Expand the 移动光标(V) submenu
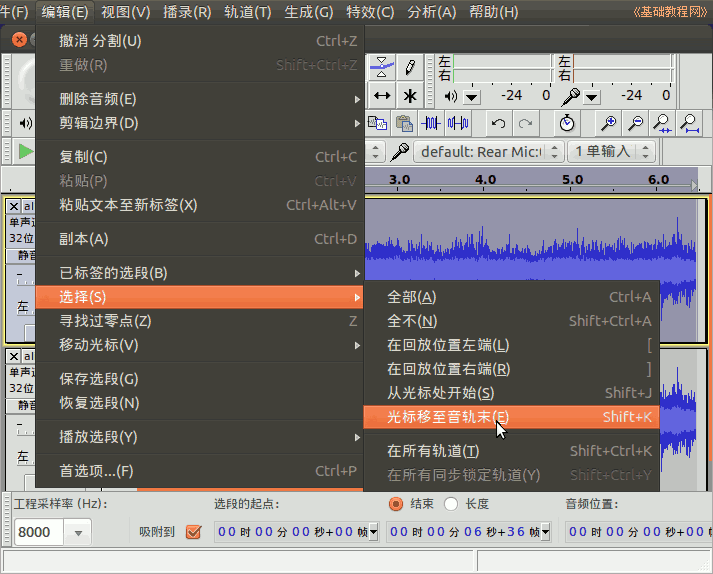Screen dimensions: 713x574 (200, 345)
